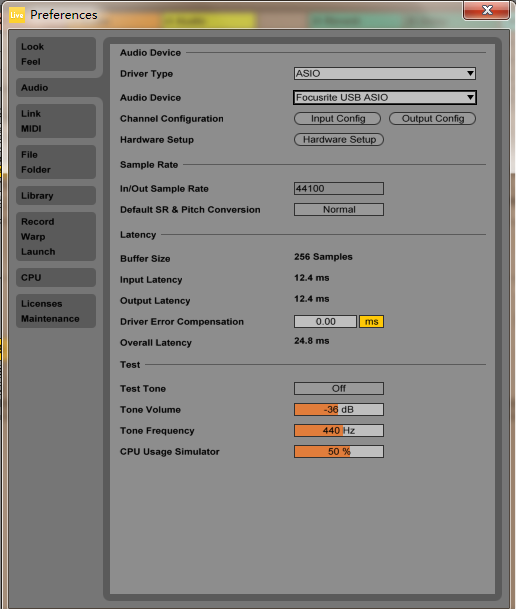
Task: Click the Tone Volume -36 dB slider
Action: click(339, 409)
